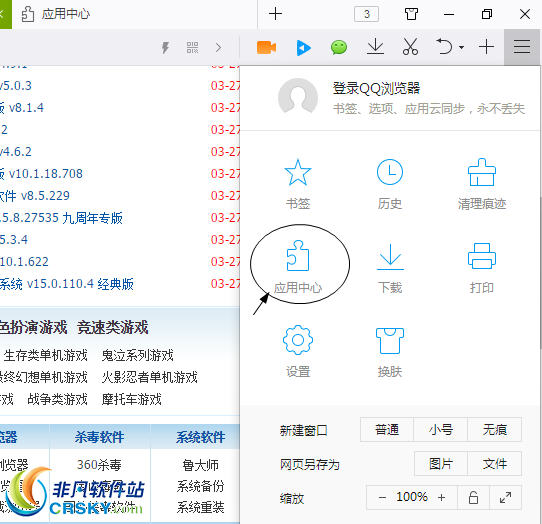Image resolution: width=542 pixels, height=524 pixels.
Task: Click the 清理痕迹 clean traces icon
Action: click(x=482, y=172)
